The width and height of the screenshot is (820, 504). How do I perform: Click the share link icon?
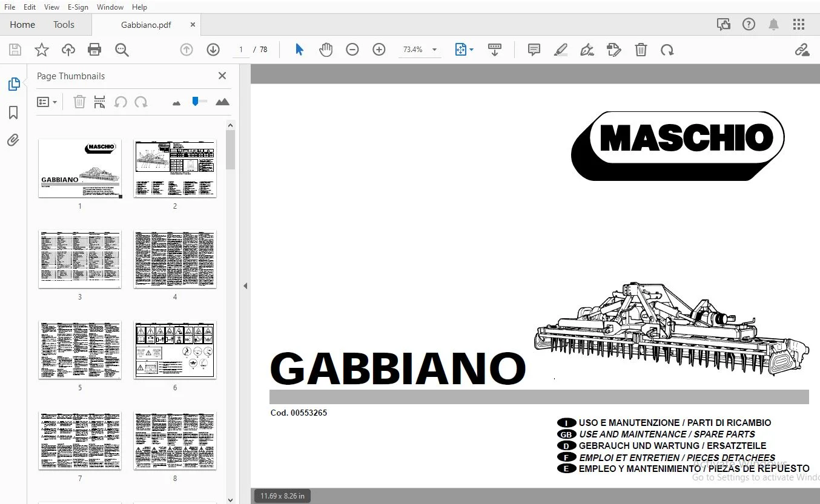click(x=802, y=50)
